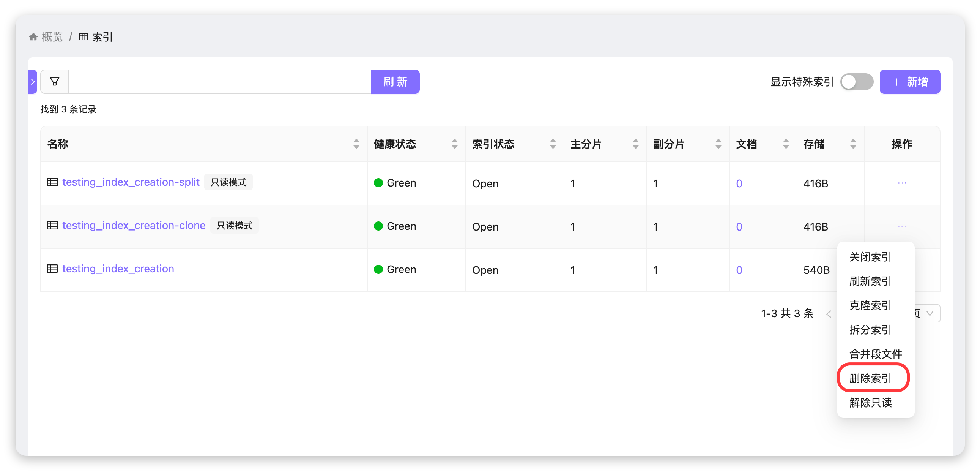Sort by 文档 column arrows
Image resolution: width=980 pixels, height=471 pixels.
tap(786, 144)
